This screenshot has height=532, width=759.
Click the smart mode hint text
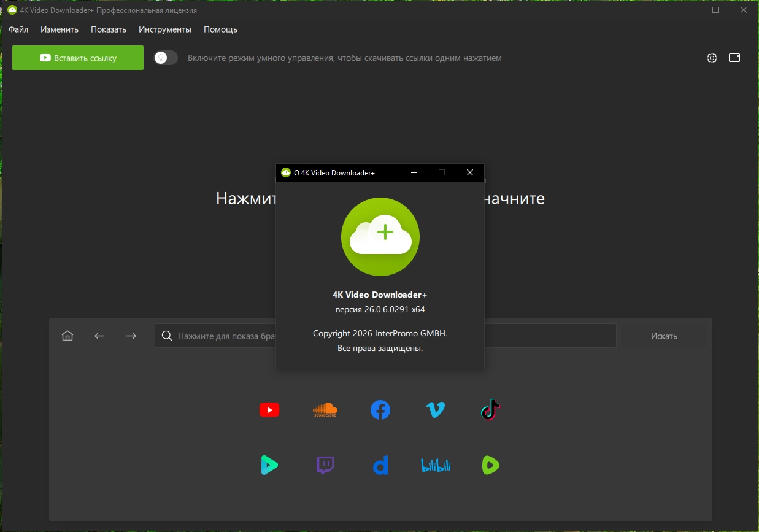click(x=345, y=58)
